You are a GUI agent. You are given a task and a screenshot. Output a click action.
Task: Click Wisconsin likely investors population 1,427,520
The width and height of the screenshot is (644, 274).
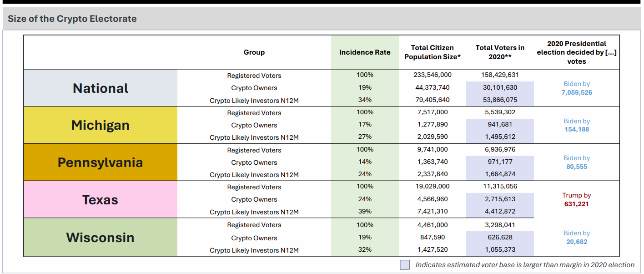point(433,249)
